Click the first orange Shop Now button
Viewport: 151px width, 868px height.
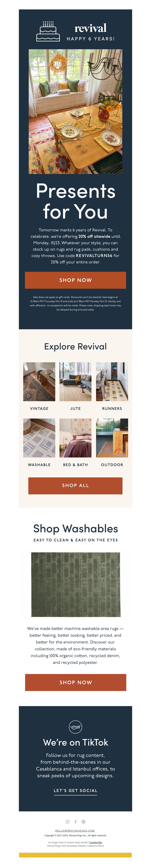(x=75, y=280)
